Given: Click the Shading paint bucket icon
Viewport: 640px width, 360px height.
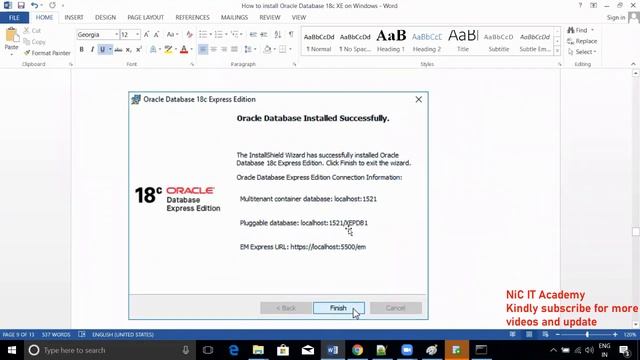Looking at the screenshot, I should (x=267, y=50).
